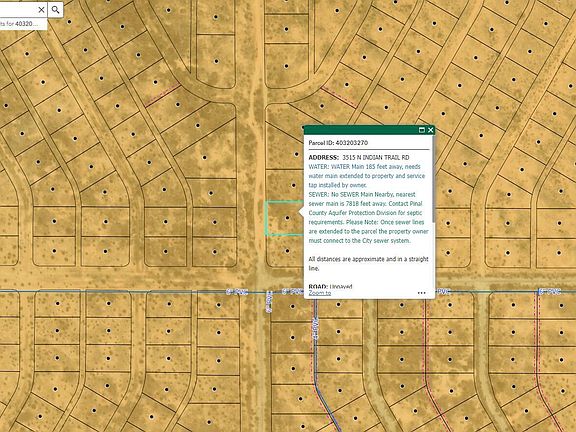Click the Zoom to link

pos(320,293)
